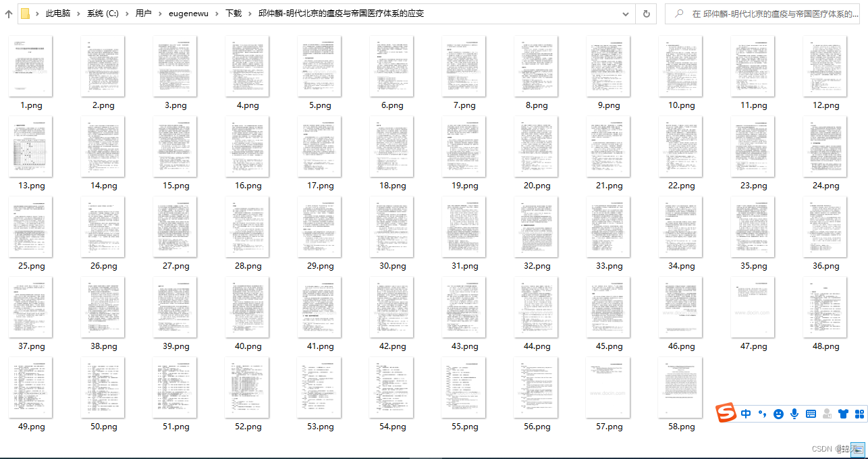
Task: Select thumbnail of 13.png with table
Action: click(x=30, y=146)
